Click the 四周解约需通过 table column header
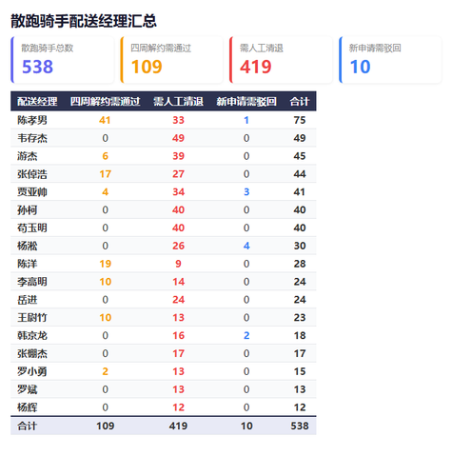Viewport: 452px width, 476px height. (105, 102)
